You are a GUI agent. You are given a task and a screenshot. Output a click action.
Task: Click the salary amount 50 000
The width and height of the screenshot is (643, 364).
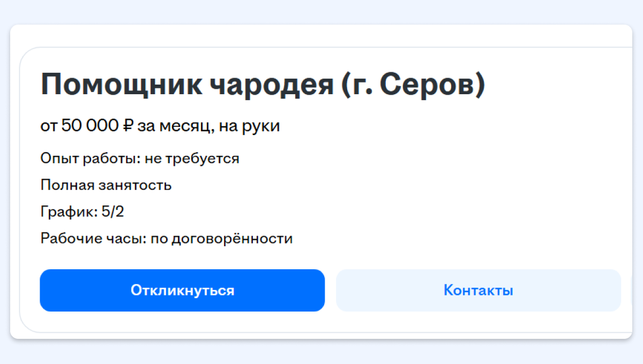[91, 126]
